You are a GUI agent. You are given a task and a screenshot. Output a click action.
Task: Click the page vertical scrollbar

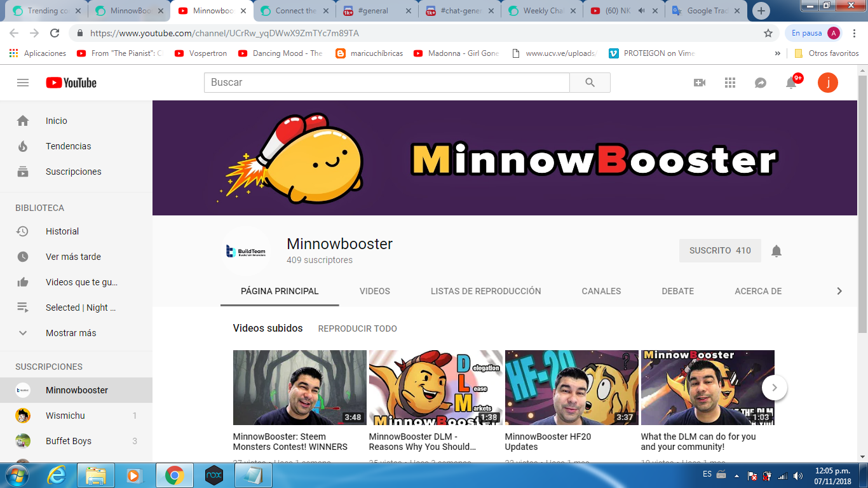click(862, 203)
